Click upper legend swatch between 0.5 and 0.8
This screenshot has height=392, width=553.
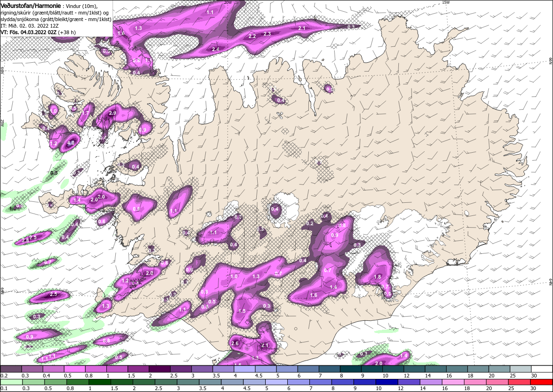pyautogui.click(x=75, y=369)
